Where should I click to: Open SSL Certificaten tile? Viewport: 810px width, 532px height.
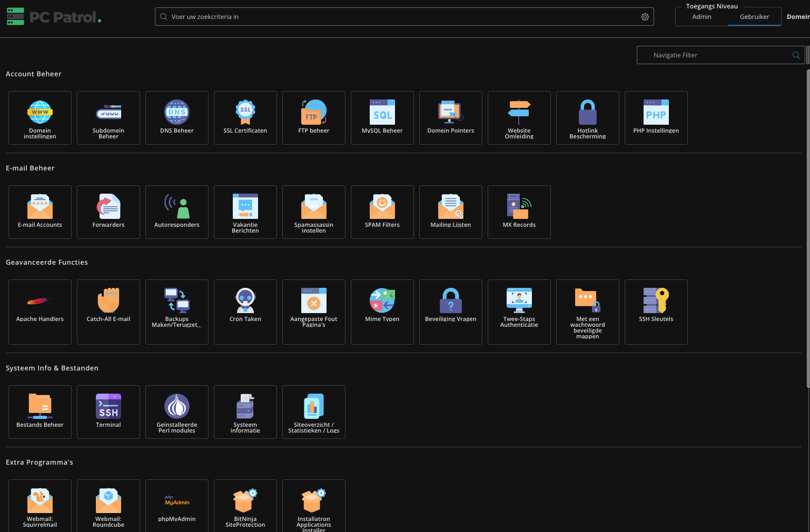click(245, 117)
